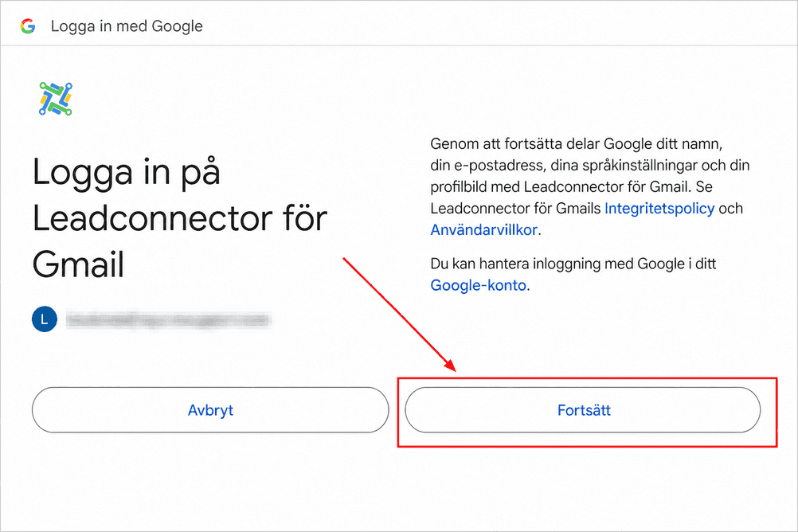Click the blurred account email address
The height and width of the screenshot is (532, 798).
pos(169,320)
